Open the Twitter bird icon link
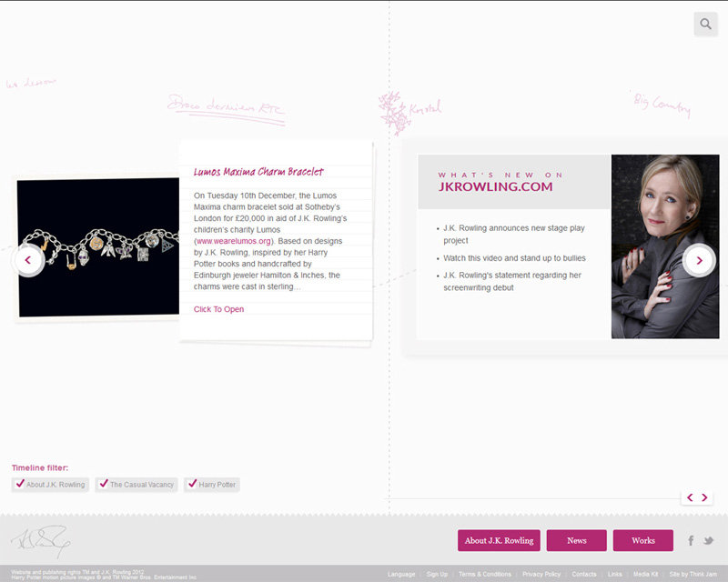Viewport: 728px width, 582px height. pos(708,540)
